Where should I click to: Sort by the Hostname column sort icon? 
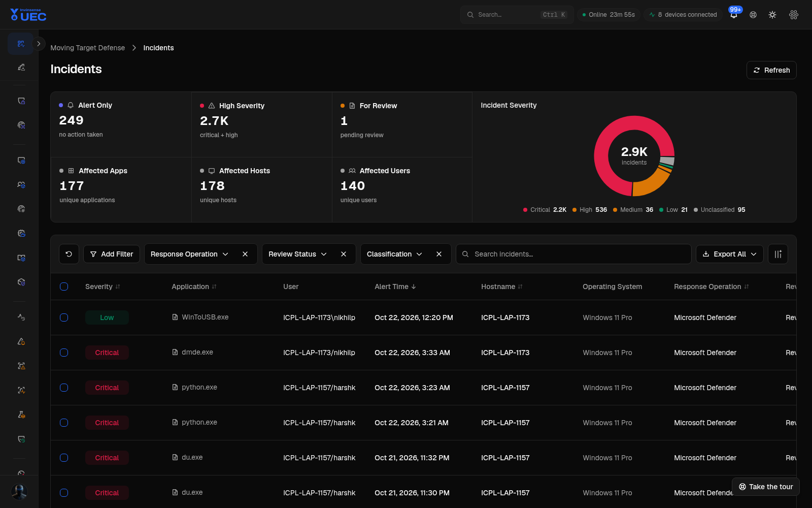[x=520, y=287]
